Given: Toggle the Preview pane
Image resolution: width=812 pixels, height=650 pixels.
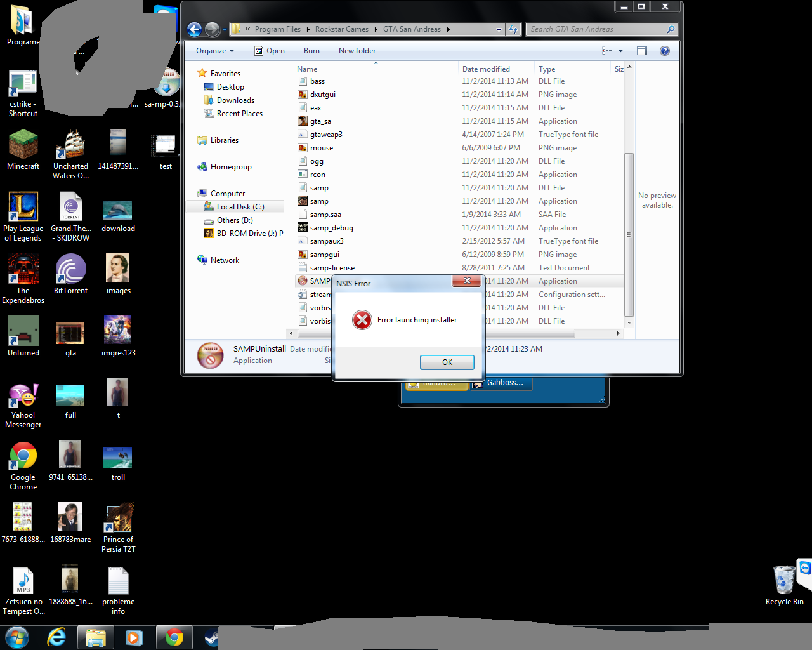Looking at the screenshot, I should (x=641, y=50).
